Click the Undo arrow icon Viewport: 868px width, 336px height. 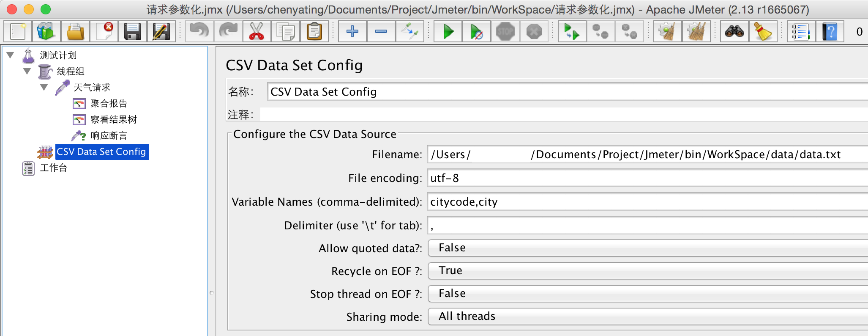[x=199, y=31]
